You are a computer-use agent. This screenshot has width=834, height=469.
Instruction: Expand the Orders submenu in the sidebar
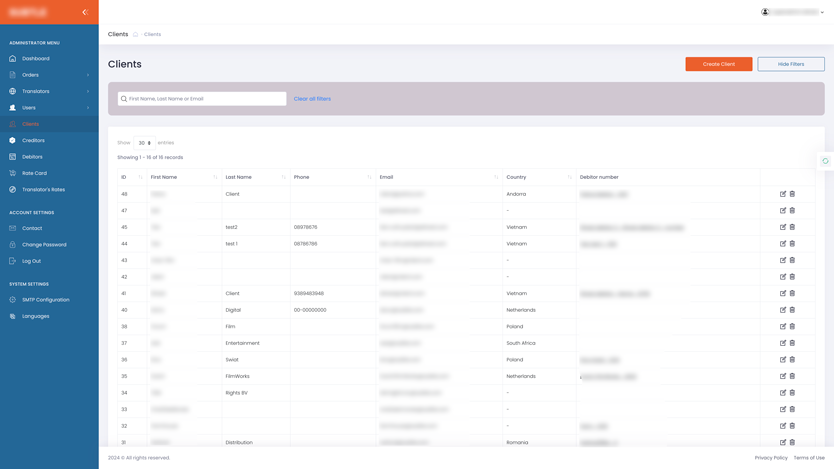tap(49, 75)
